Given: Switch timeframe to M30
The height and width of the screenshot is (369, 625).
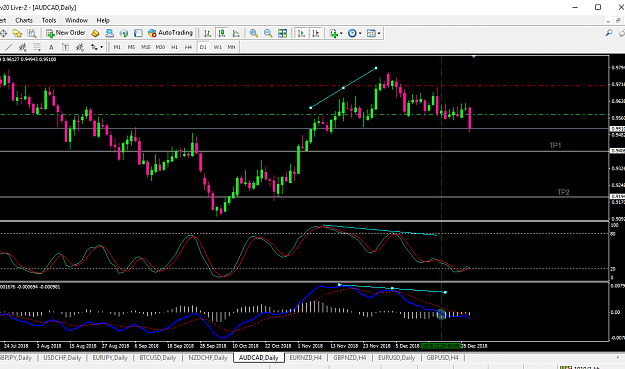Looking at the screenshot, I should click(160, 47).
